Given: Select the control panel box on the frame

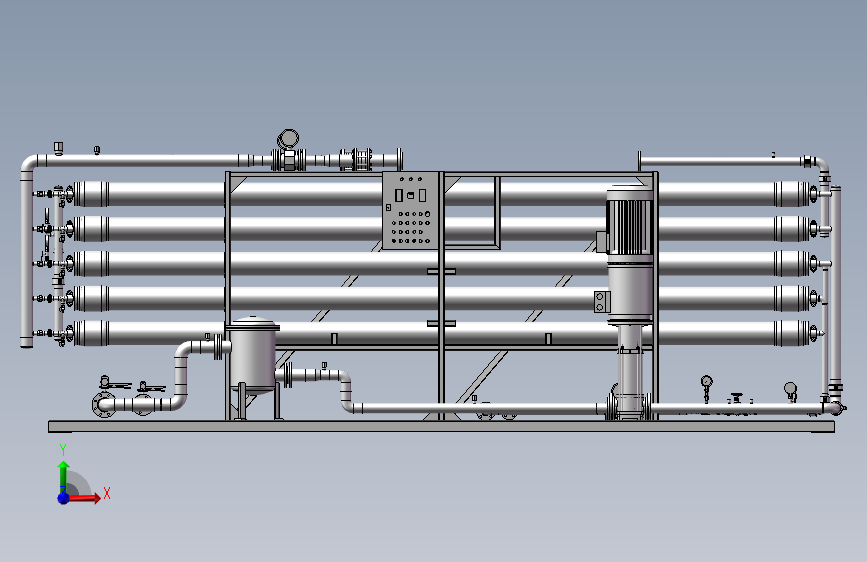Looking at the screenshot, I should 410,210.
